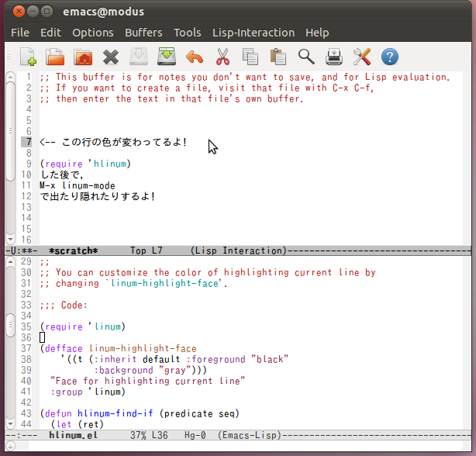The image size is (476, 456).
Task: Open the Options menu
Action: coord(93,33)
